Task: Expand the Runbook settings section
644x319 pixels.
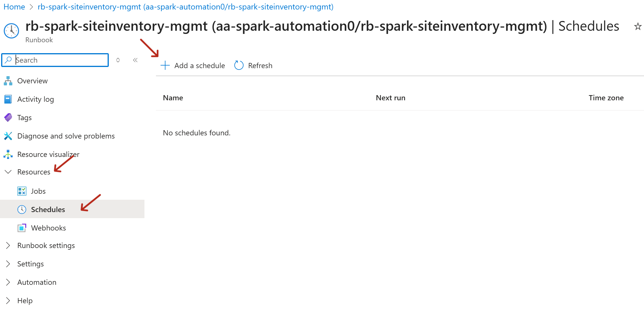Action: pyautogui.click(x=8, y=245)
